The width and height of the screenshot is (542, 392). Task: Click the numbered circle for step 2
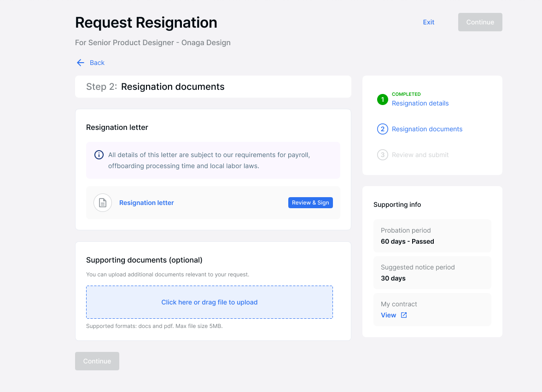click(x=382, y=129)
